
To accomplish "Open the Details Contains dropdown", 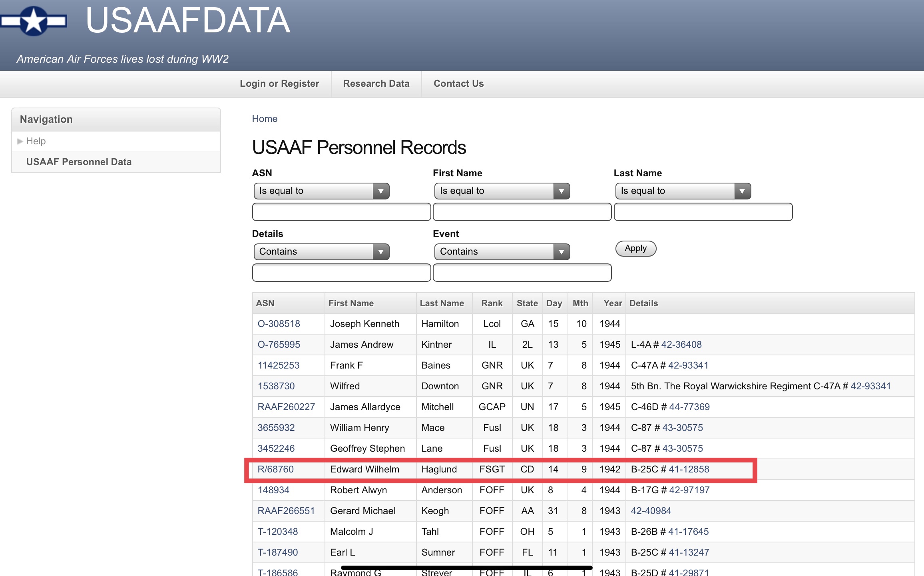I will click(321, 252).
